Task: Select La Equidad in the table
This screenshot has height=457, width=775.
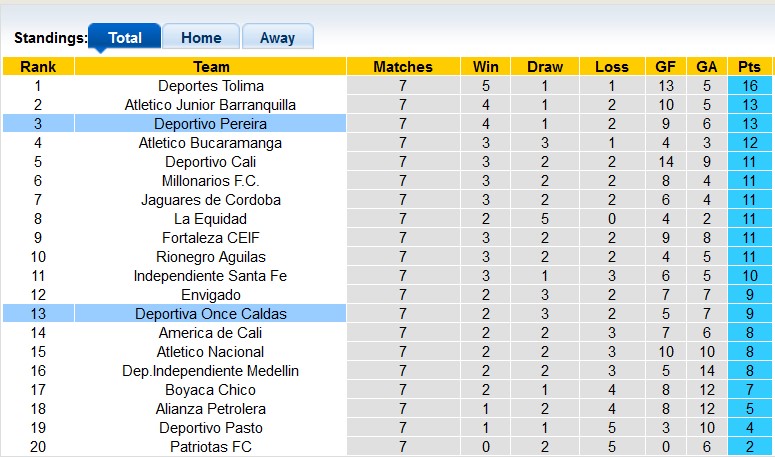Action: coord(210,219)
